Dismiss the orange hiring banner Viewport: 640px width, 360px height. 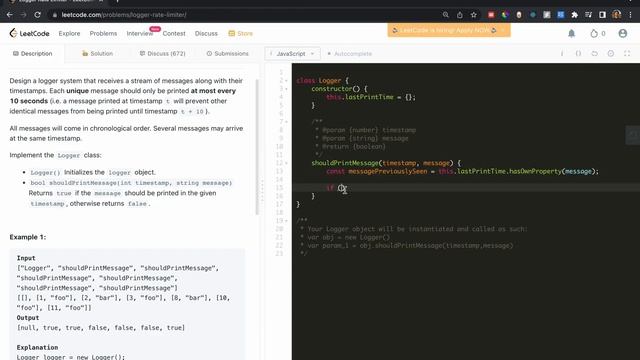503,30
